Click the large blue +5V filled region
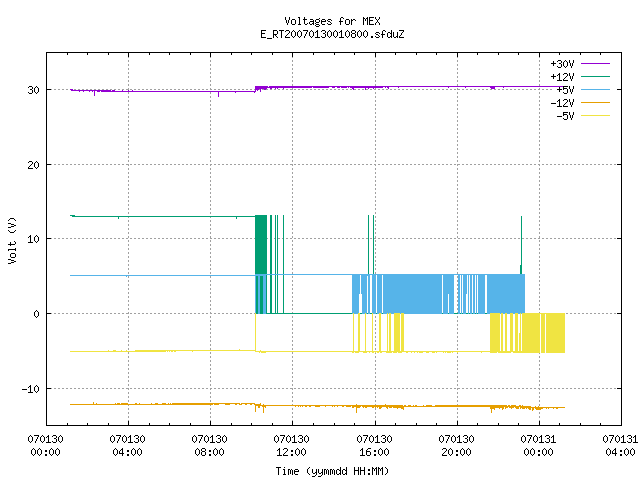This screenshot has height=480, width=640. coord(412,294)
